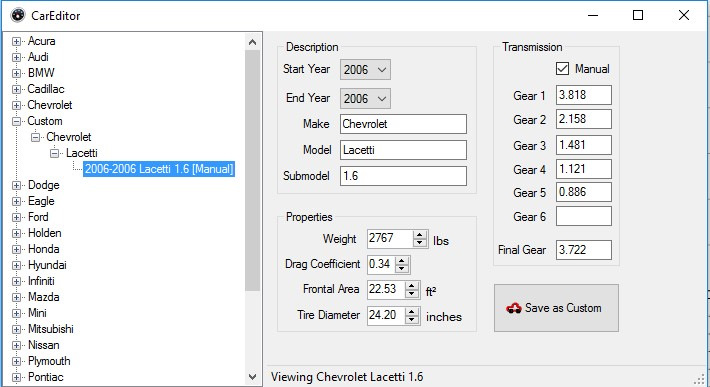710x387 pixels.
Task: Collapse the Custom tree node
Action: tap(16, 121)
